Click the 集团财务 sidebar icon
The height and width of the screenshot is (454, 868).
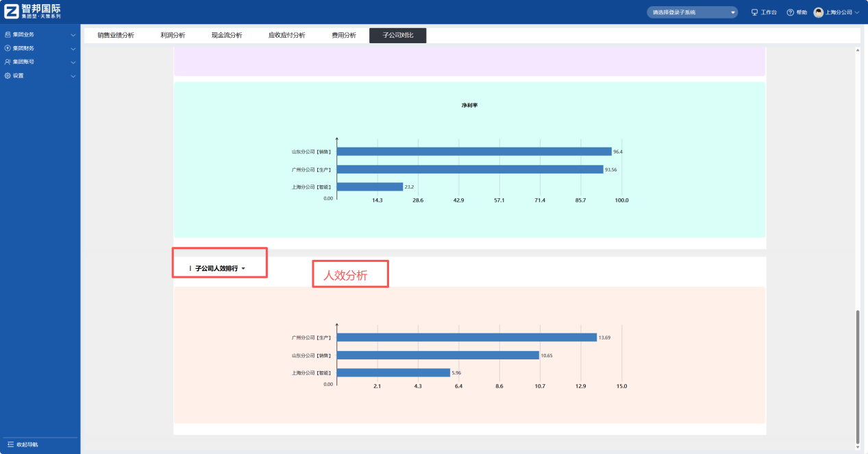8,48
